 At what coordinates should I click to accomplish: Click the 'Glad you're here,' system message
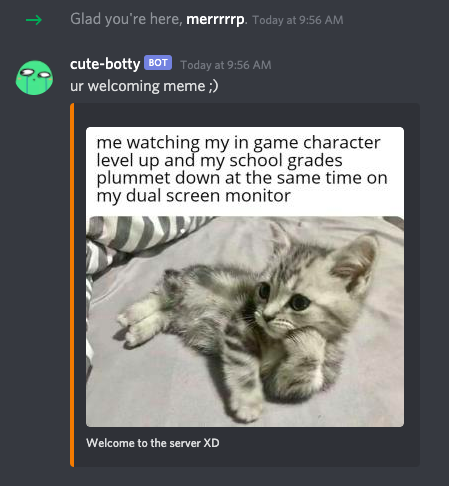tap(126, 19)
